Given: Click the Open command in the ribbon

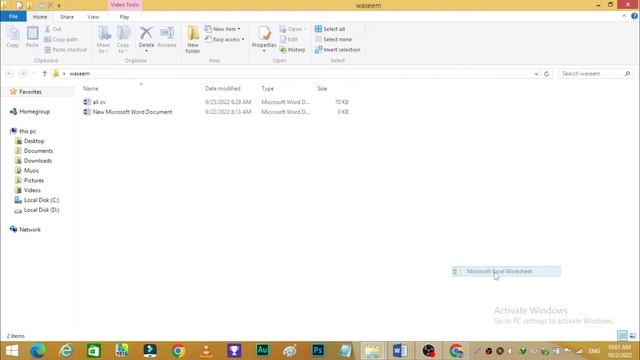Looking at the screenshot, I should 293,29.
